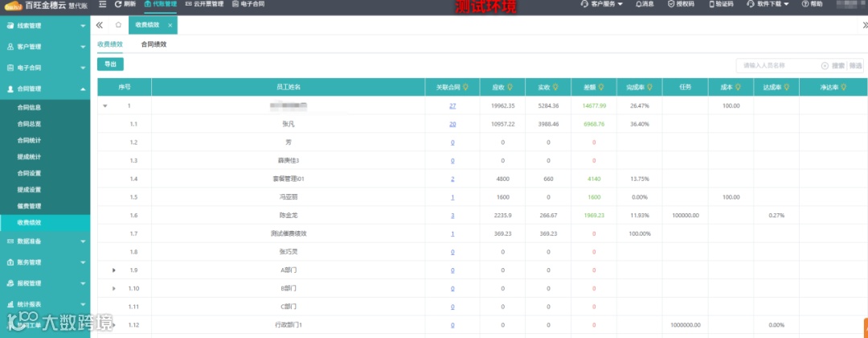
Task: Clear the employee search field icon
Action: coord(825,65)
